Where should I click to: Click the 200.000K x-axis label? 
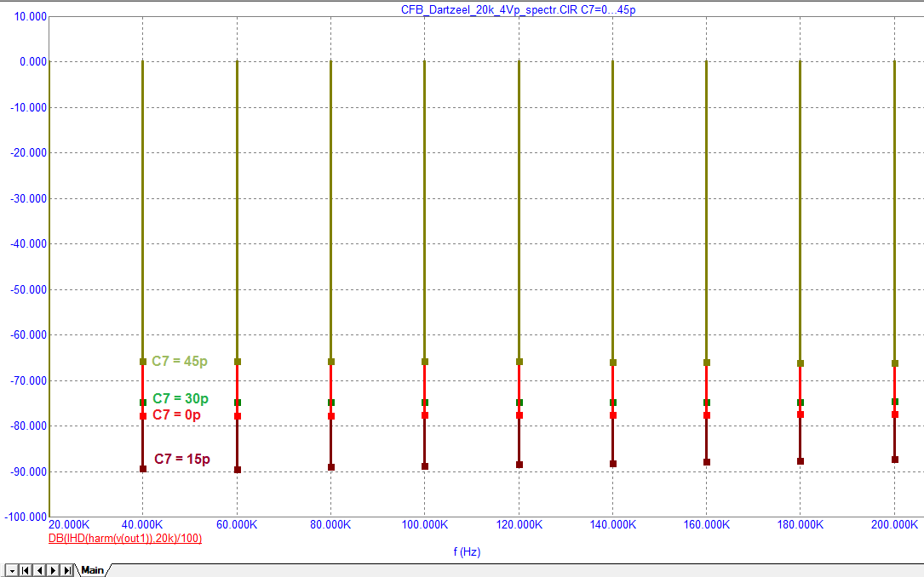click(x=894, y=524)
